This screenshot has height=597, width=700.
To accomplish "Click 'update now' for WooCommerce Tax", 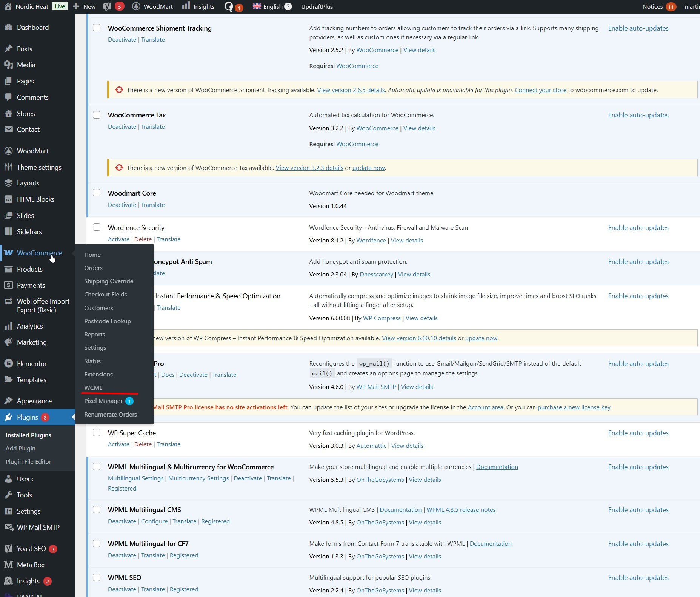I will click(x=368, y=168).
